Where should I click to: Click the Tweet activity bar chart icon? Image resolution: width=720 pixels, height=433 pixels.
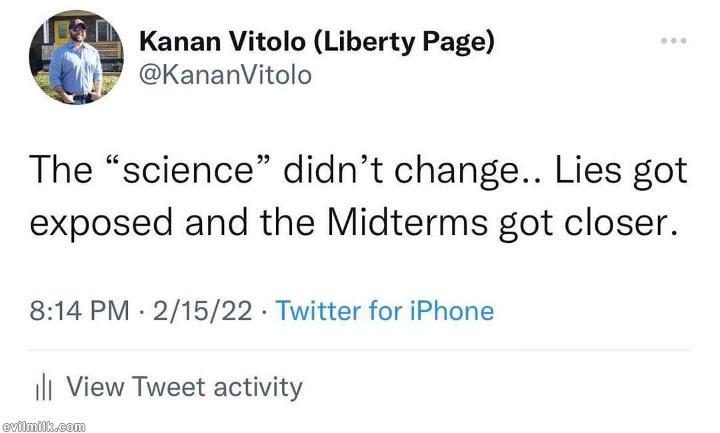click(x=43, y=386)
